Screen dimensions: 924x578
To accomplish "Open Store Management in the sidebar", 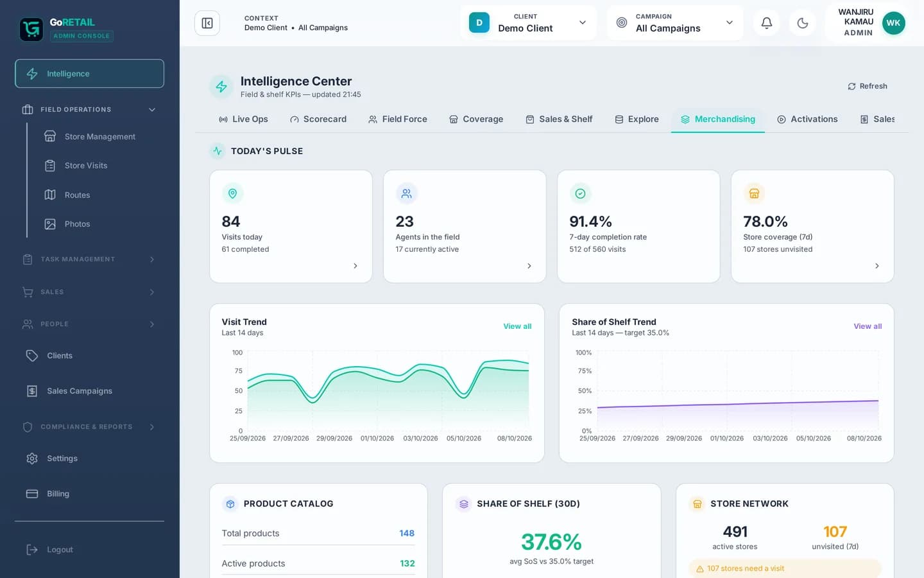I will 99,136.
